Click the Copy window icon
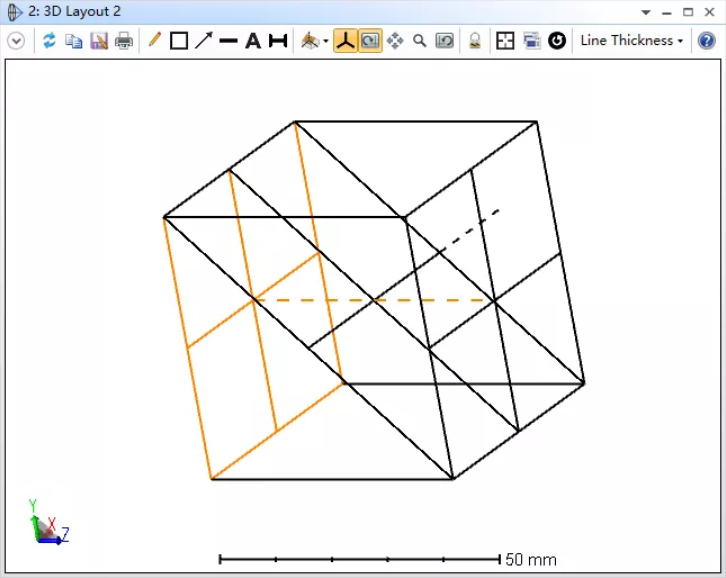This screenshot has height=578, width=726. point(74,41)
